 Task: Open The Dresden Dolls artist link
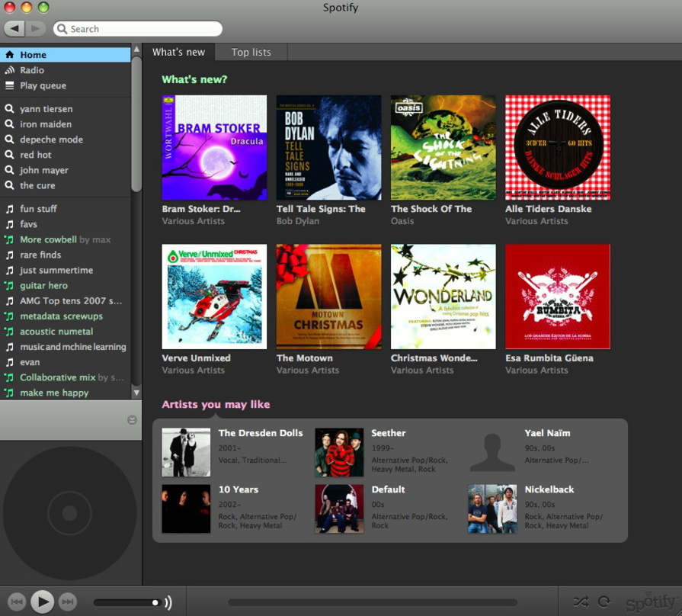pyautogui.click(x=261, y=433)
